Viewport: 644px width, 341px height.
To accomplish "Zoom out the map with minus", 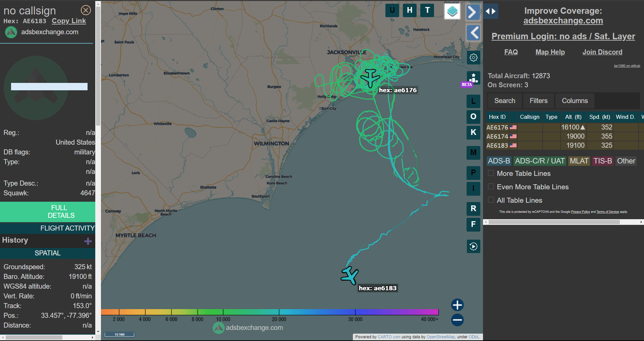I will [457, 320].
